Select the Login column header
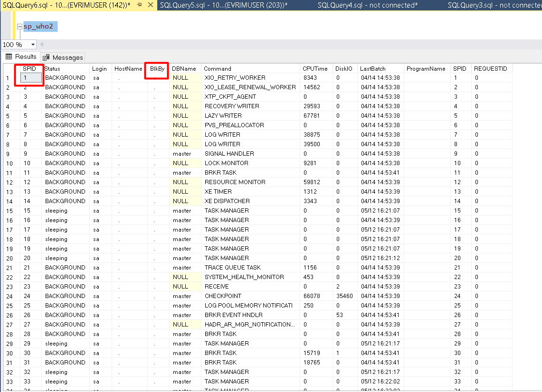 pyautogui.click(x=100, y=68)
